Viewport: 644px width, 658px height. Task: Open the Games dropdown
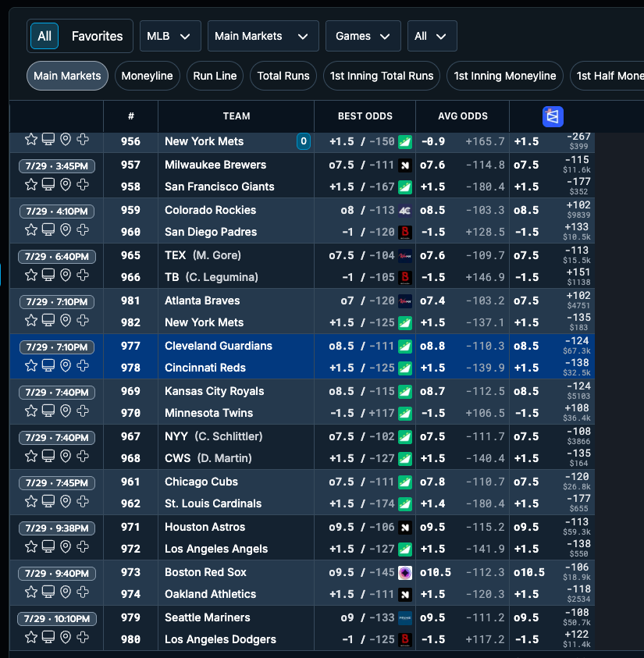point(363,36)
